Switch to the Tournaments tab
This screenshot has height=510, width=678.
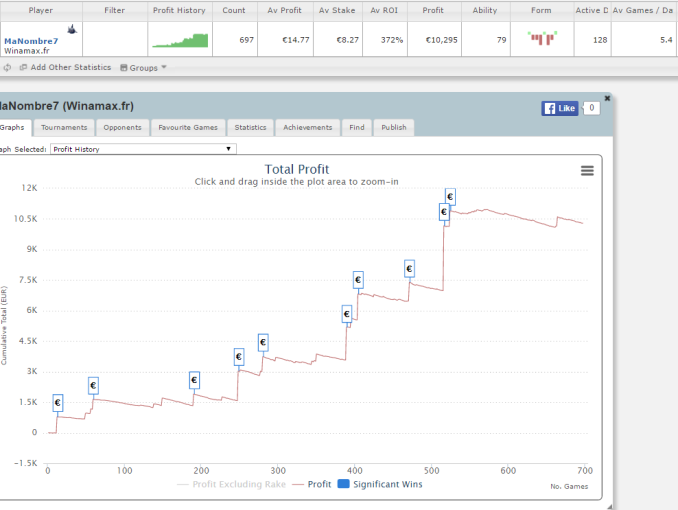click(64, 128)
